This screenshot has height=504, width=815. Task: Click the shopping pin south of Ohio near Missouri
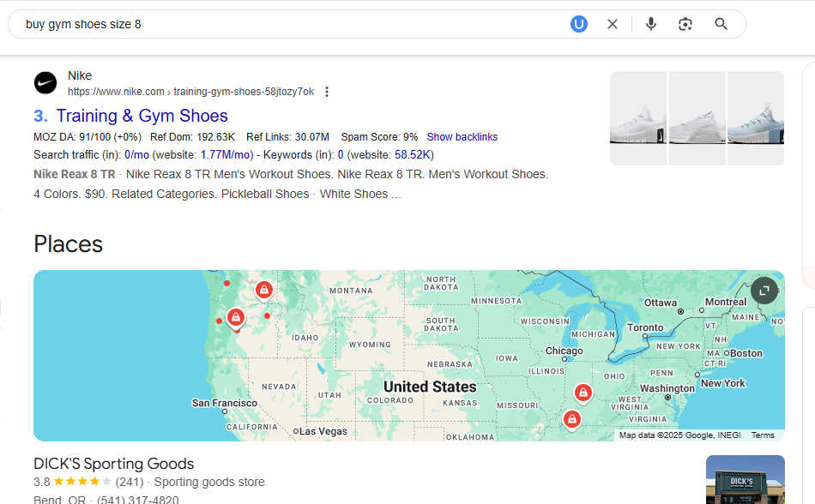[x=571, y=419]
